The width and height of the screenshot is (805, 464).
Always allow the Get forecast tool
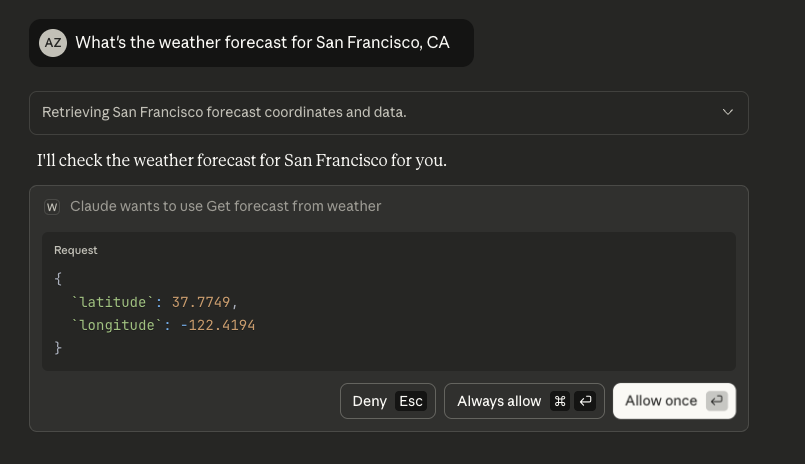[x=524, y=401]
